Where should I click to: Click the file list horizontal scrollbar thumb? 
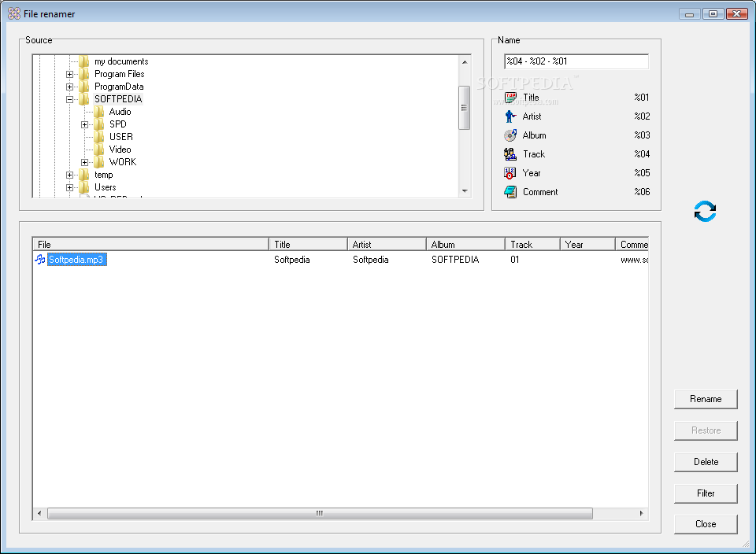pos(321,514)
